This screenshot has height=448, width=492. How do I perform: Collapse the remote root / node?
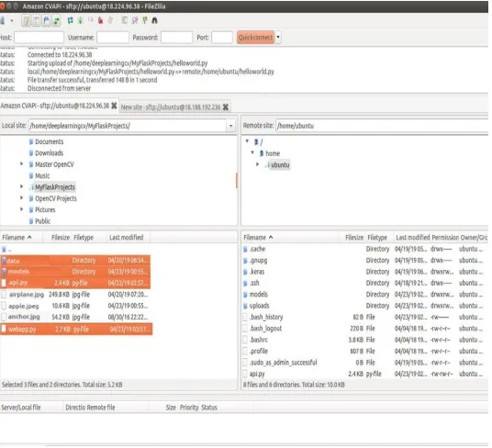(x=247, y=141)
